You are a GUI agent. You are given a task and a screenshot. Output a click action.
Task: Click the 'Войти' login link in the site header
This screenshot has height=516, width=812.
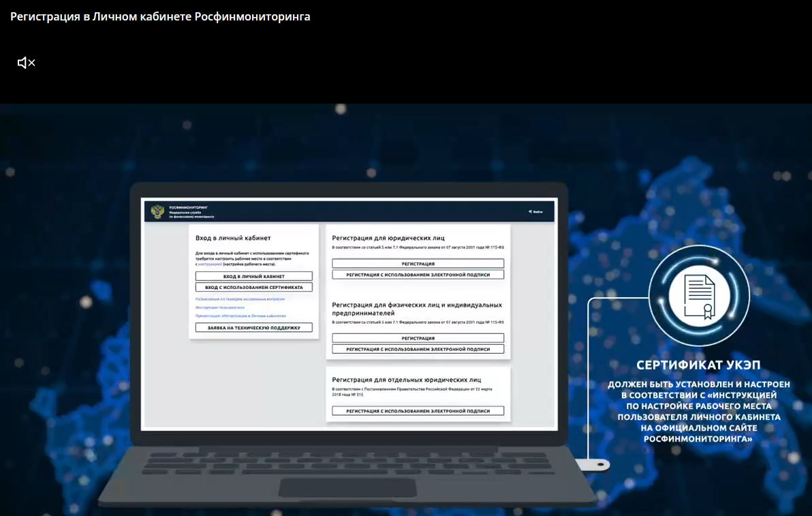tap(535, 212)
